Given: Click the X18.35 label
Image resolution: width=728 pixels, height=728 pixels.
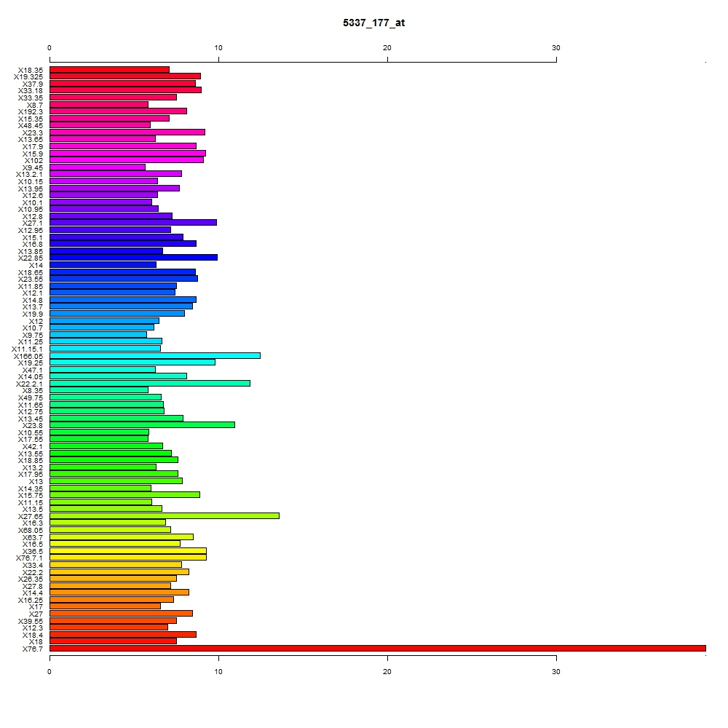Looking at the screenshot, I should 31,70.
